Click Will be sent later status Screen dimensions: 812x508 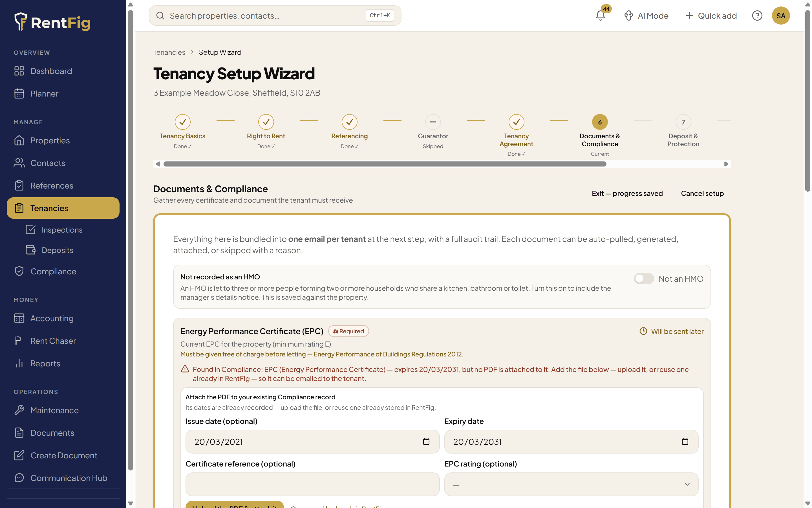click(x=671, y=331)
